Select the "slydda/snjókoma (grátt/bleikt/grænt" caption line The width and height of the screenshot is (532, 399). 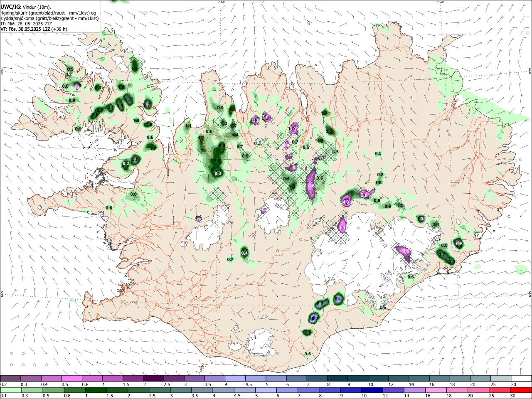tap(49, 18)
